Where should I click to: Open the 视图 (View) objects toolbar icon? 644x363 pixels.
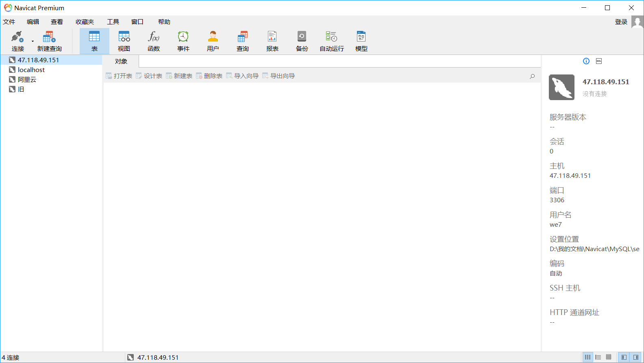pyautogui.click(x=124, y=41)
